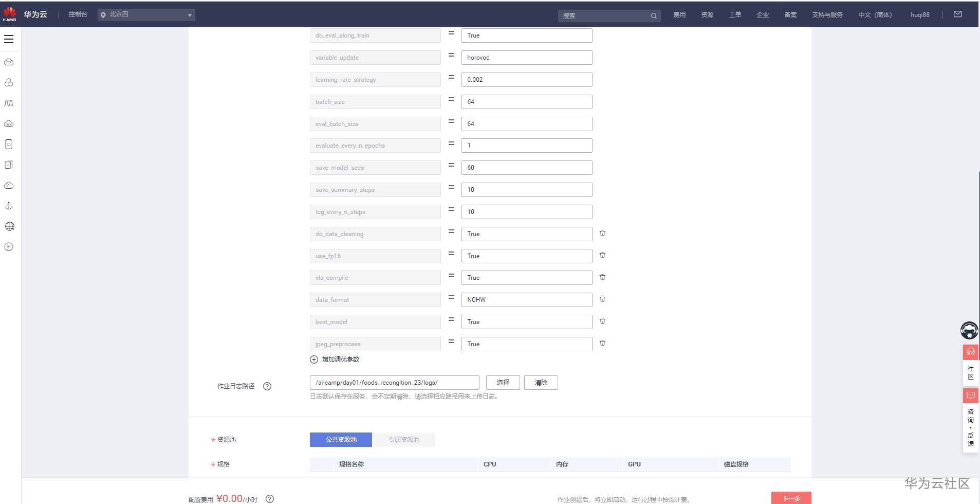Open the mail messages icon in header

958,14
